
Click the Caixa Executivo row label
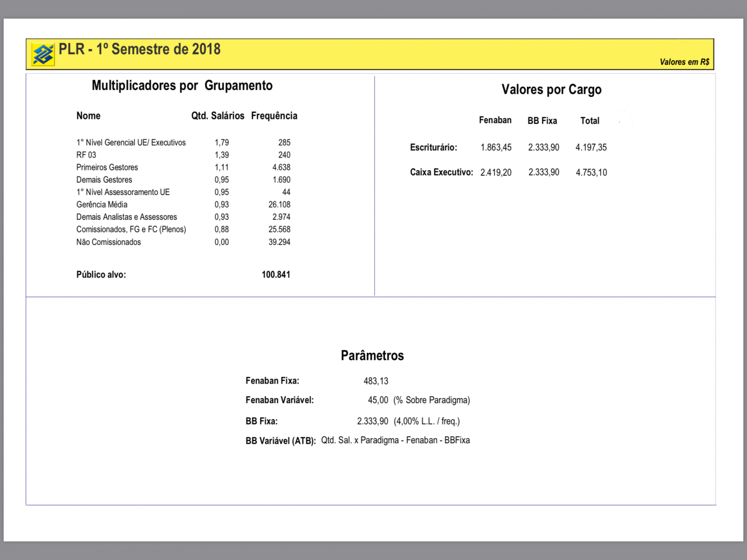(441, 172)
